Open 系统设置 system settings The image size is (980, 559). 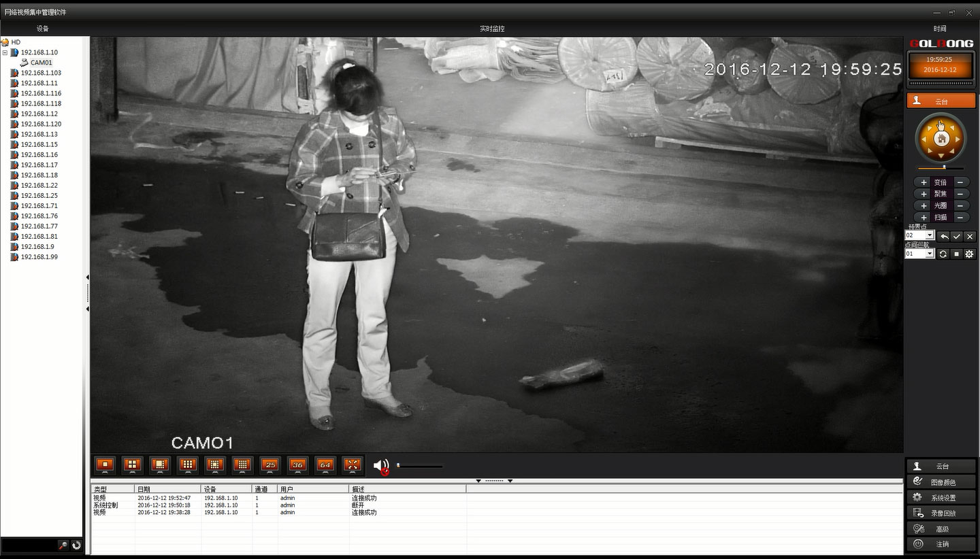(x=942, y=497)
